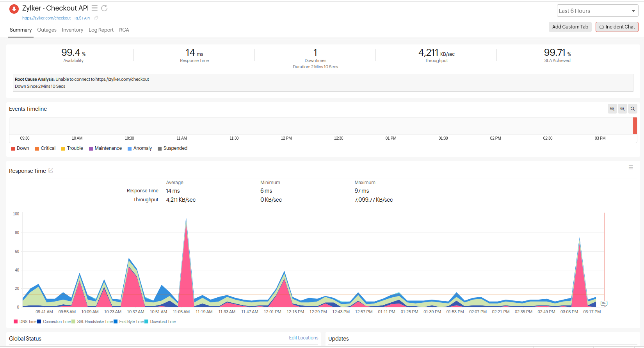
Task: Open the Incident Chat button
Action: click(617, 27)
